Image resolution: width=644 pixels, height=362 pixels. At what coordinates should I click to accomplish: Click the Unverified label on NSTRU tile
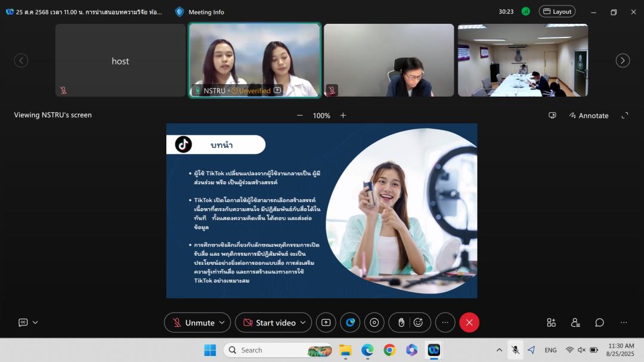(x=255, y=91)
